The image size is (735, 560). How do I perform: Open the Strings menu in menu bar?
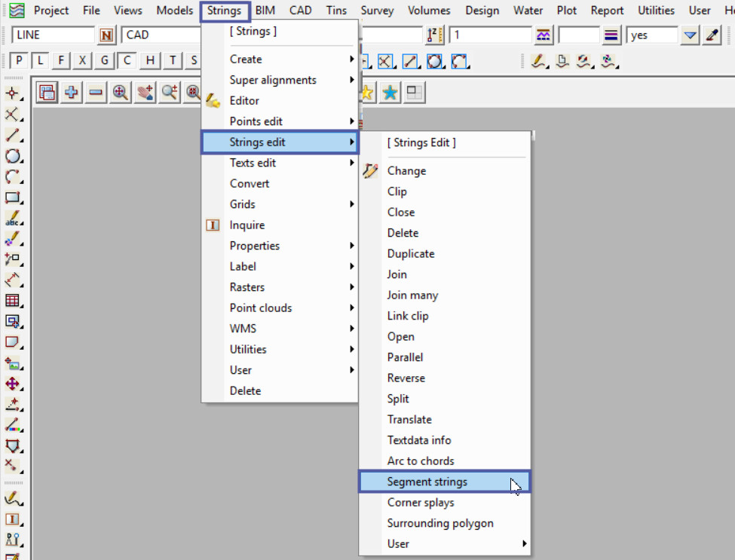click(225, 11)
